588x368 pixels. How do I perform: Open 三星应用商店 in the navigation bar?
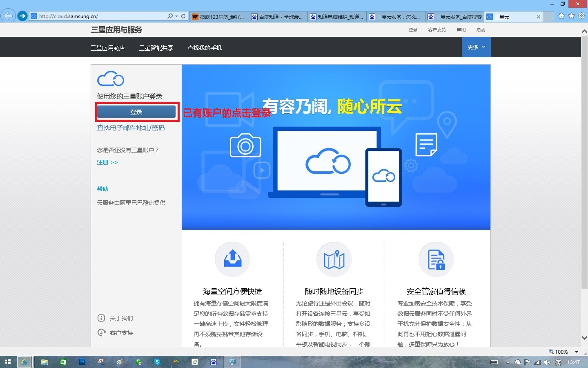point(108,48)
